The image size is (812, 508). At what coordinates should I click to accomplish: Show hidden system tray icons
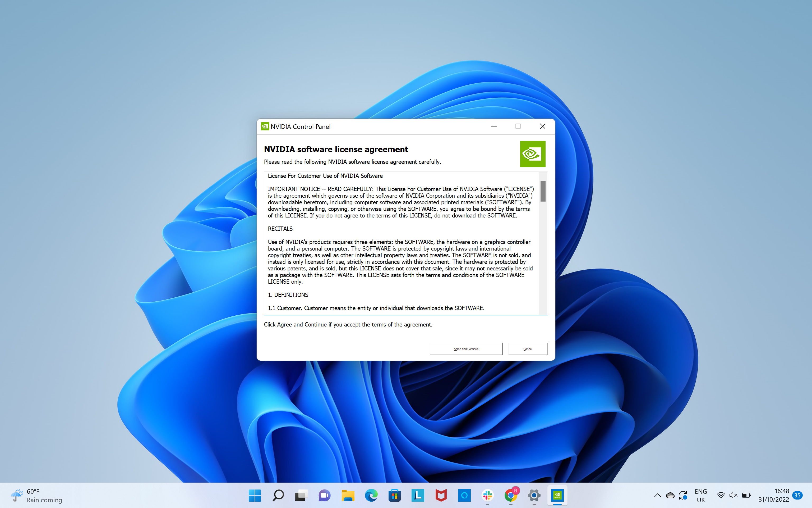coord(658,495)
